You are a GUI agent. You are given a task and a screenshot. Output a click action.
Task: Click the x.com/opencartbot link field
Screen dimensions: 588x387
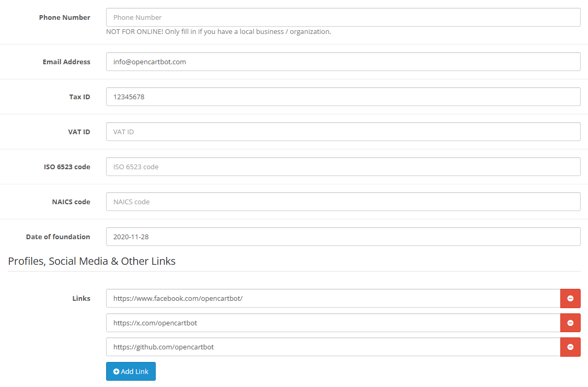333,323
